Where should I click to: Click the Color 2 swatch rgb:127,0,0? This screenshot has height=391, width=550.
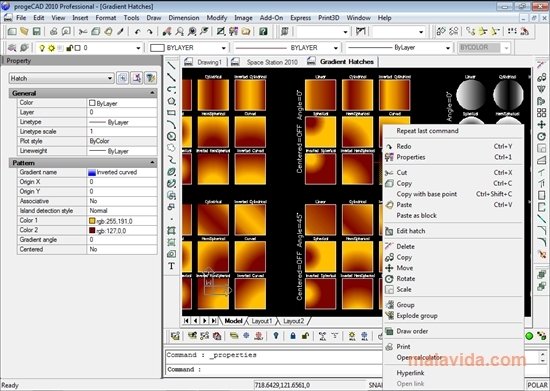point(92,230)
